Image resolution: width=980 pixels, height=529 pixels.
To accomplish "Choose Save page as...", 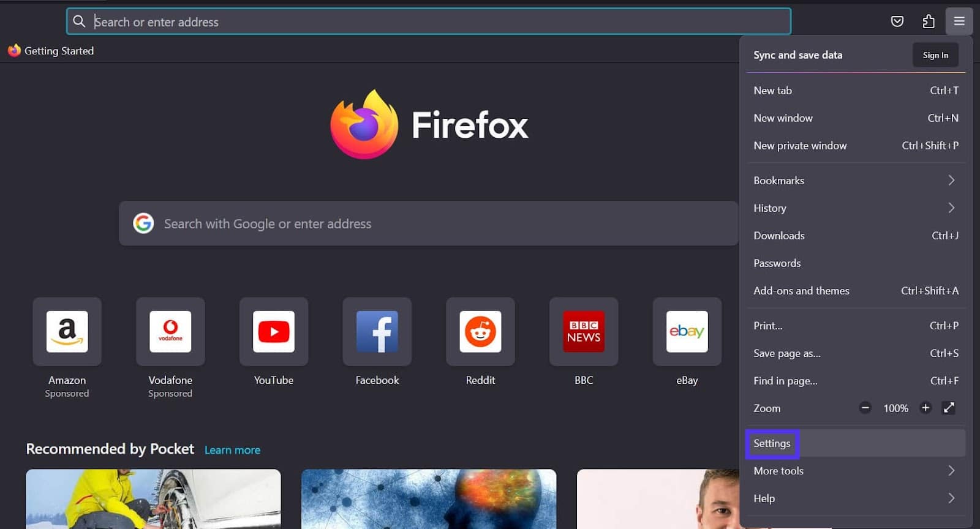I will [x=856, y=353].
